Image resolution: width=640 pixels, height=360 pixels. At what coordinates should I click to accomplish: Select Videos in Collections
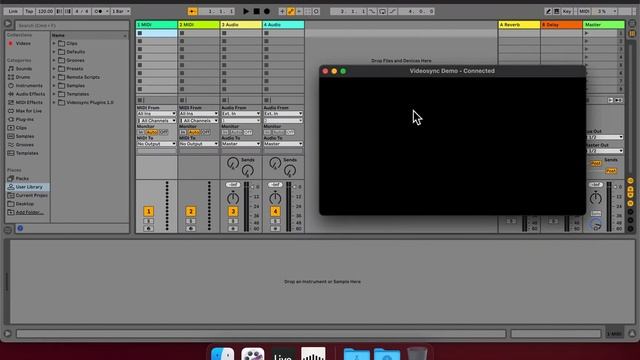coord(23,43)
